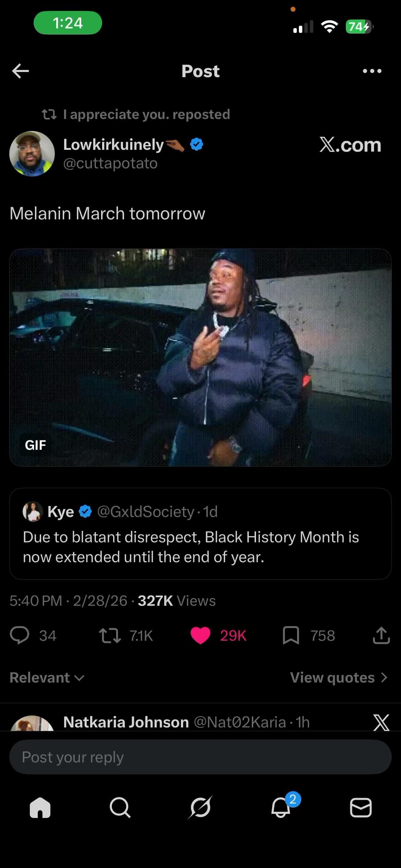Open Lowkirkuinely's profile name
Viewport: 401px width, 868px height.
click(114, 145)
